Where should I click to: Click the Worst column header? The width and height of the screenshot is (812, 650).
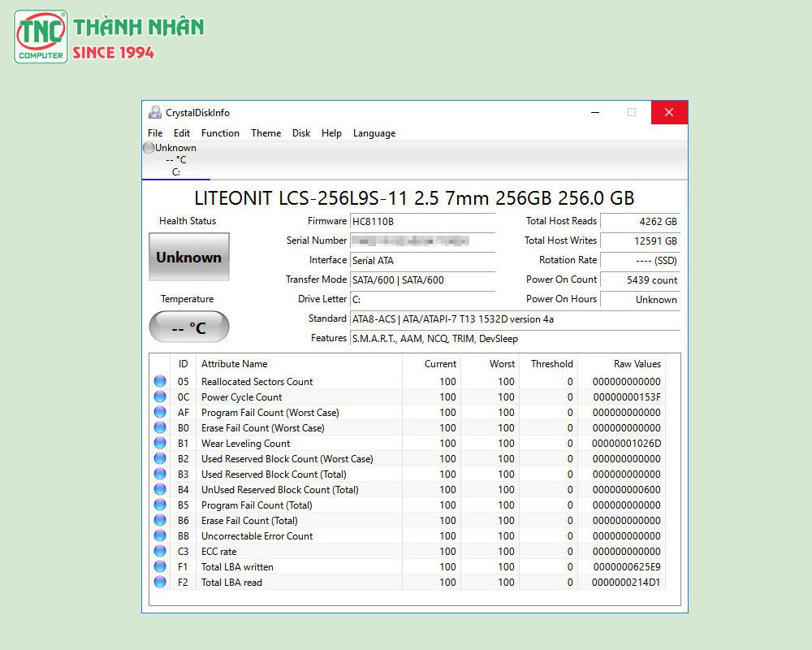tap(490, 364)
